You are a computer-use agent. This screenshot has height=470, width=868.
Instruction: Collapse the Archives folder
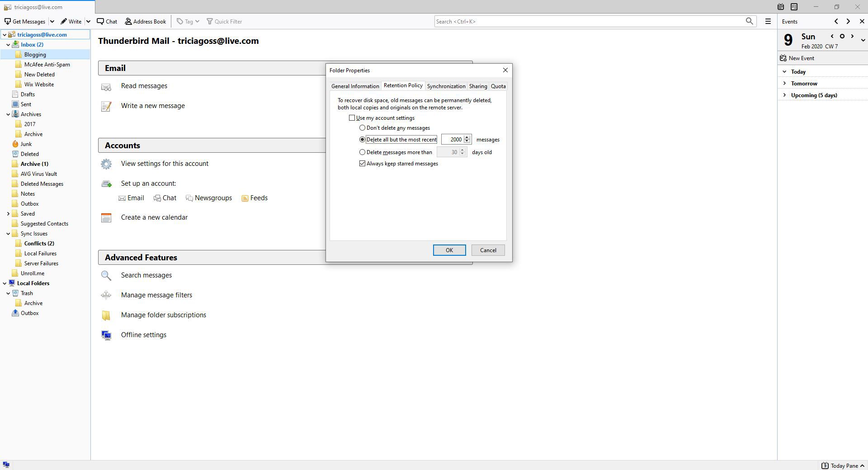[8, 114]
